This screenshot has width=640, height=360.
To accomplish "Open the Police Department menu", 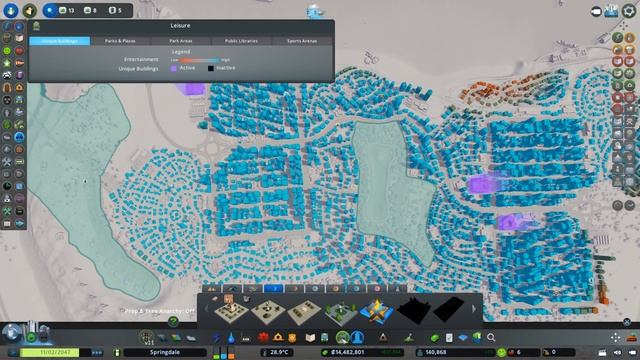I will point(292,338).
